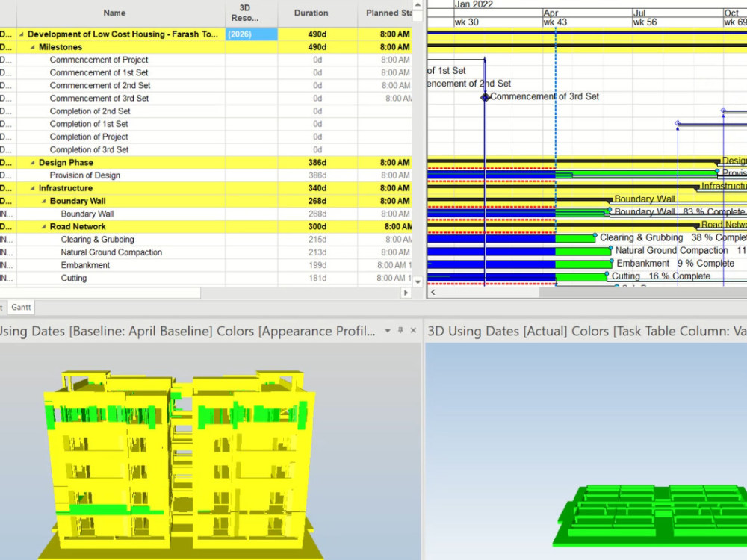The width and height of the screenshot is (747, 560).
Task: Sort tasks by clicking the Name column header
Action: pyautogui.click(x=114, y=12)
